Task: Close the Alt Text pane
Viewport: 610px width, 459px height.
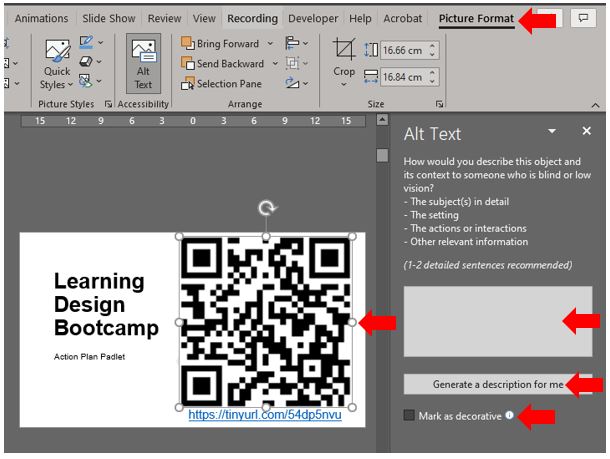Action: tap(586, 131)
